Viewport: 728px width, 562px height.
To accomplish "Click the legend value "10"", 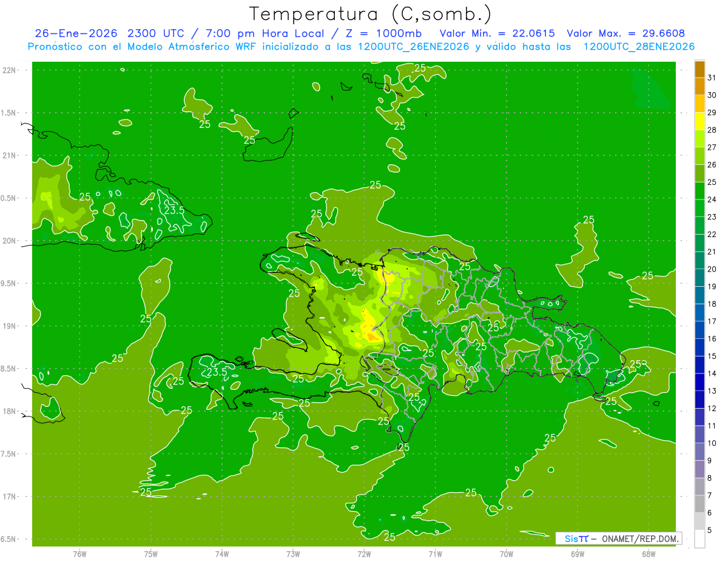I will 712,443.
